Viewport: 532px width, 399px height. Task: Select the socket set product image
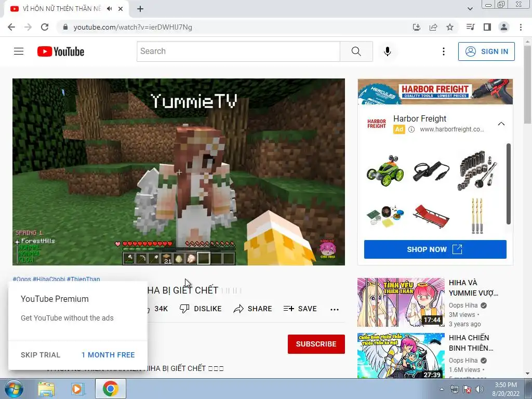[477, 170]
